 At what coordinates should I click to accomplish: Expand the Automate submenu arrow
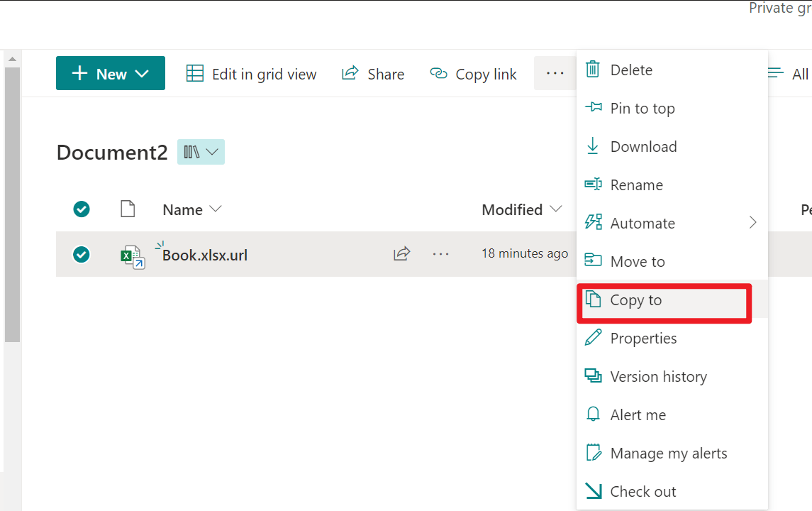753,223
